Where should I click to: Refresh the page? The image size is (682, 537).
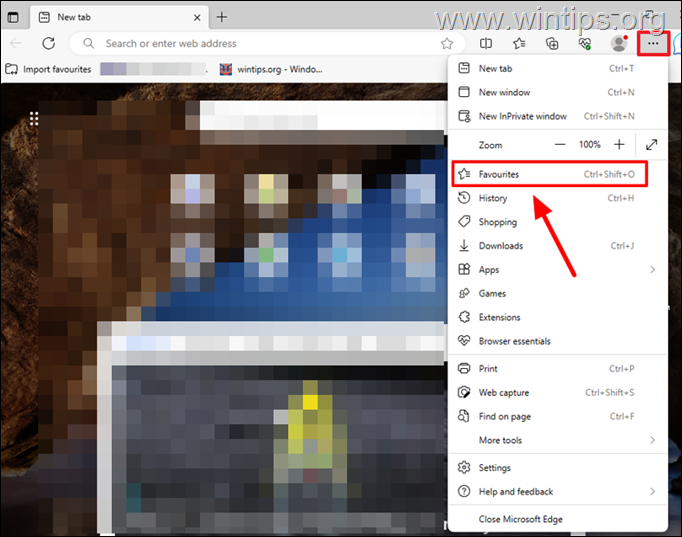pos(49,43)
